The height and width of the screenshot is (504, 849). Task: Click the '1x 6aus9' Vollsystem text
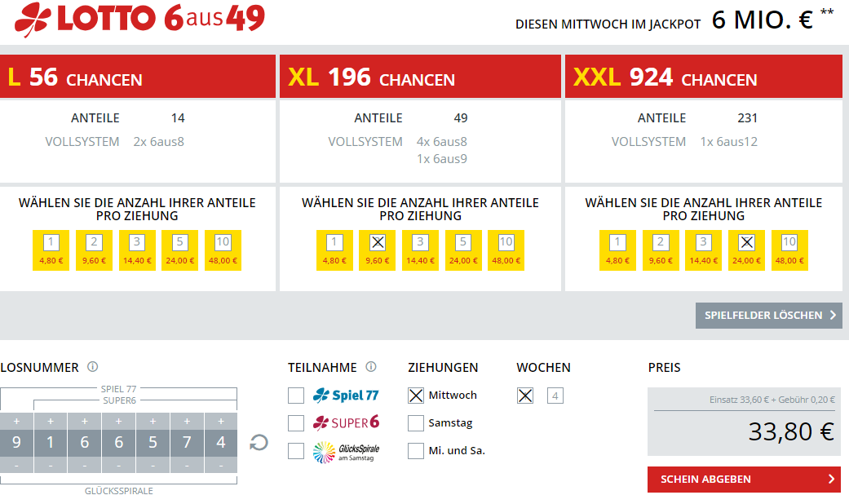coord(442,159)
